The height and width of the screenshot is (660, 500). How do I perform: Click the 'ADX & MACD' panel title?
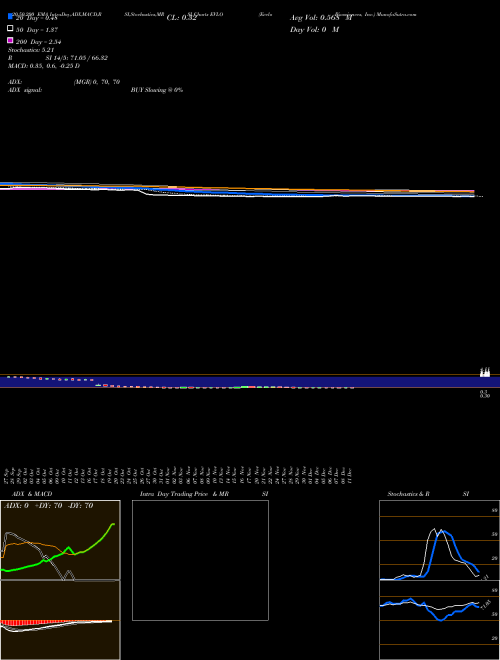click(32, 494)
